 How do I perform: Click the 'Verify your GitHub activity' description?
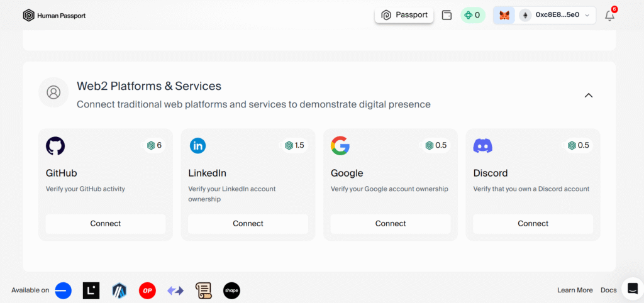point(86,189)
